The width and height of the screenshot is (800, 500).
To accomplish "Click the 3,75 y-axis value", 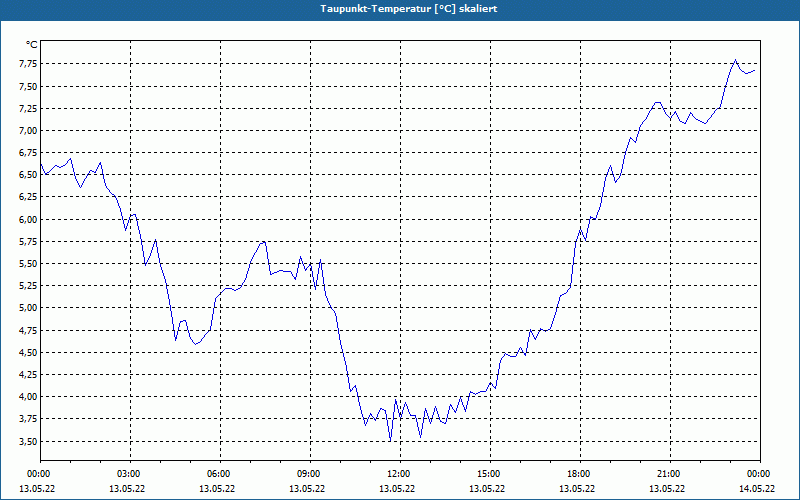I will tap(29, 419).
